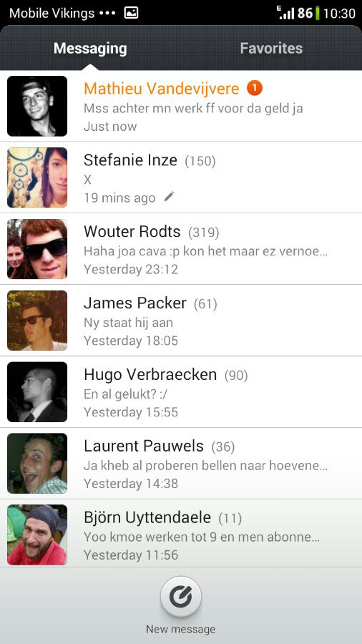This screenshot has width=362, height=644.
Task: Tap Björn Uyttendaele's avatar with beanie
Action: pos(37,535)
